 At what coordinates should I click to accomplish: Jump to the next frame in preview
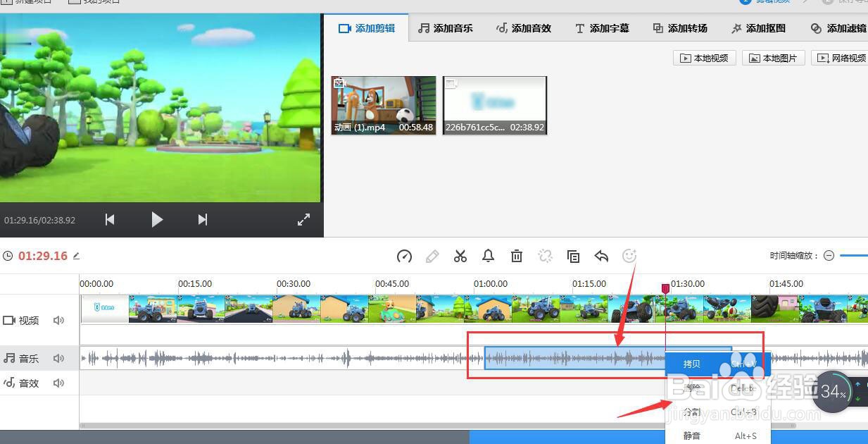click(x=203, y=220)
